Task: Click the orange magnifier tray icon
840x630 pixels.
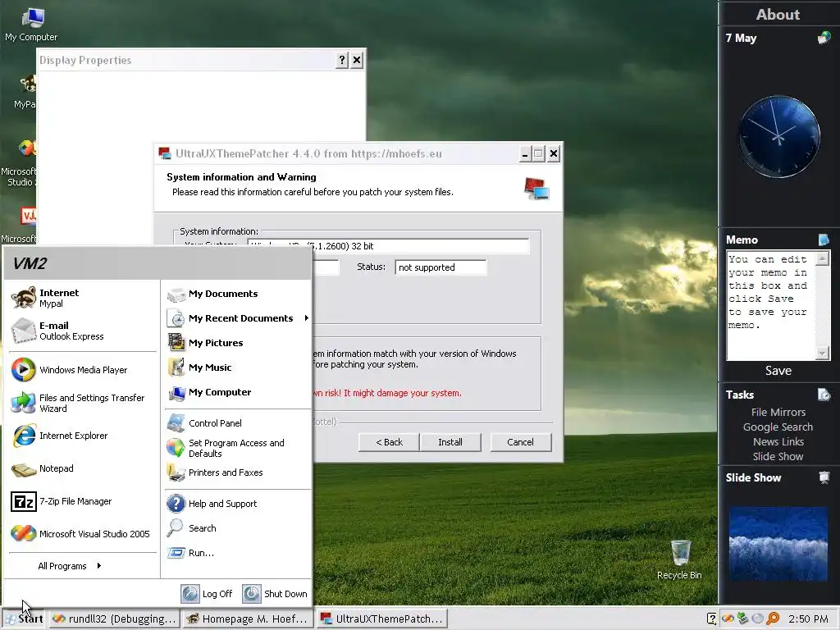Action: tap(773, 619)
